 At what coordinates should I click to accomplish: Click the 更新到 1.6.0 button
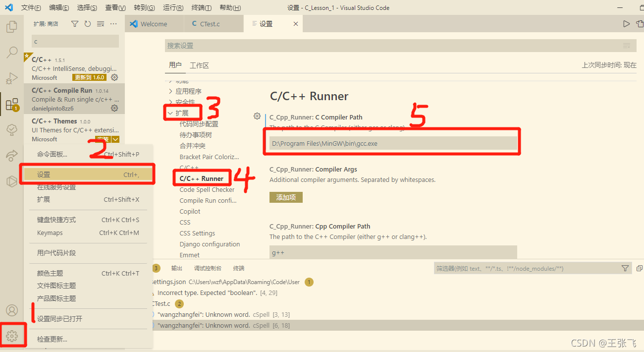[89, 77]
